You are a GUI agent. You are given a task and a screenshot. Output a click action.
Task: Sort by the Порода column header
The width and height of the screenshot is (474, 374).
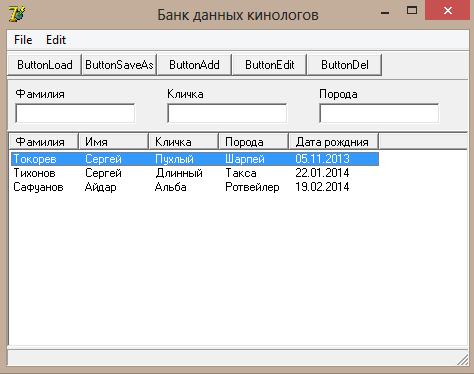pos(253,142)
